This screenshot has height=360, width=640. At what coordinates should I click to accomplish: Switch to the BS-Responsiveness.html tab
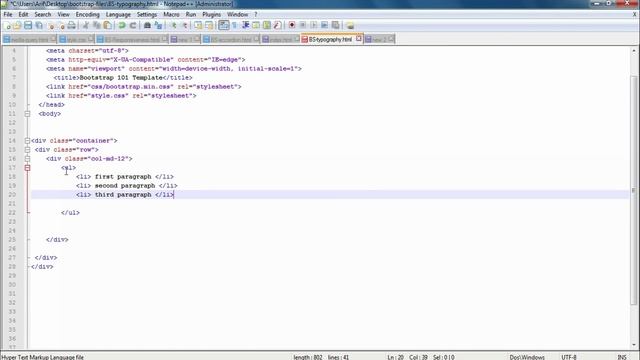point(132,40)
